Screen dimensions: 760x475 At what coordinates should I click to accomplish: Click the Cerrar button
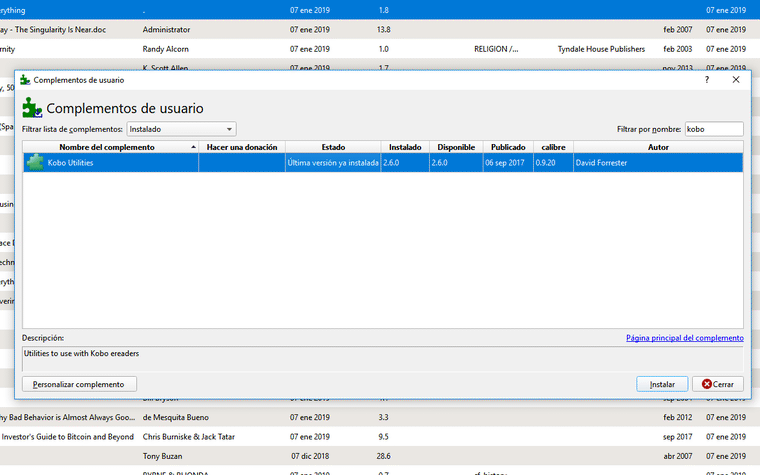[718, 384]
